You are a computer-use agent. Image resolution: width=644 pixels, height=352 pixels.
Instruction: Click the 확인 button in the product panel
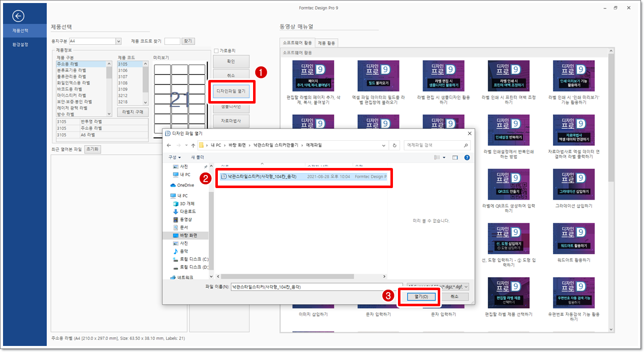coord(231,62)
